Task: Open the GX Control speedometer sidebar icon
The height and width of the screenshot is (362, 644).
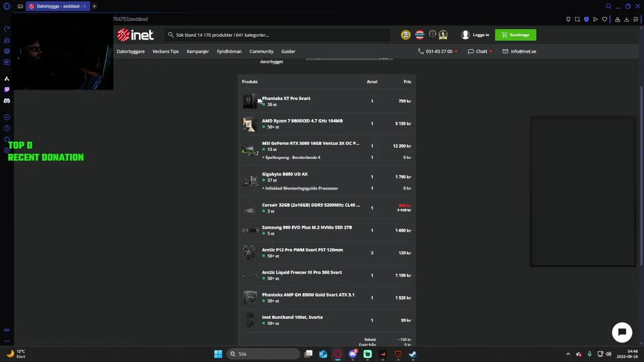Action: [x=7, y=29]
